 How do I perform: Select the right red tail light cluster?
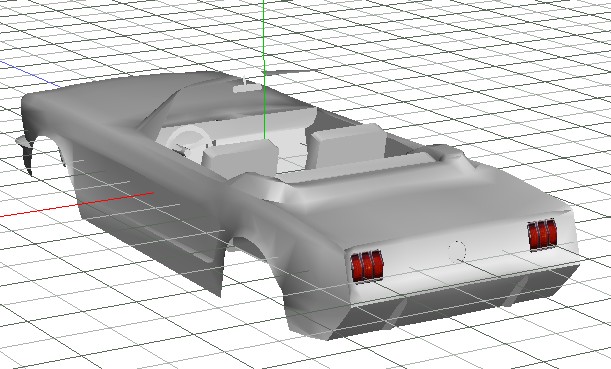pyautogui.click(x=542, y=235)
